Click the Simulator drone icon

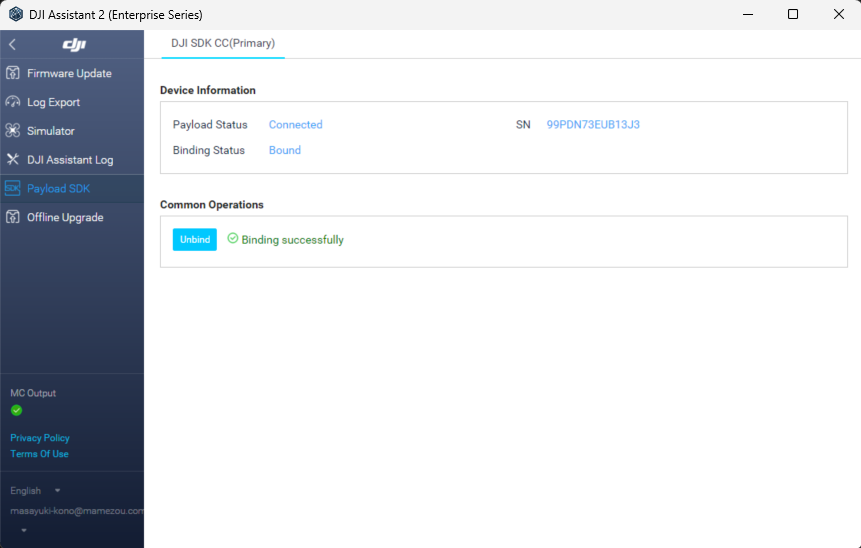tap(12, 131)
